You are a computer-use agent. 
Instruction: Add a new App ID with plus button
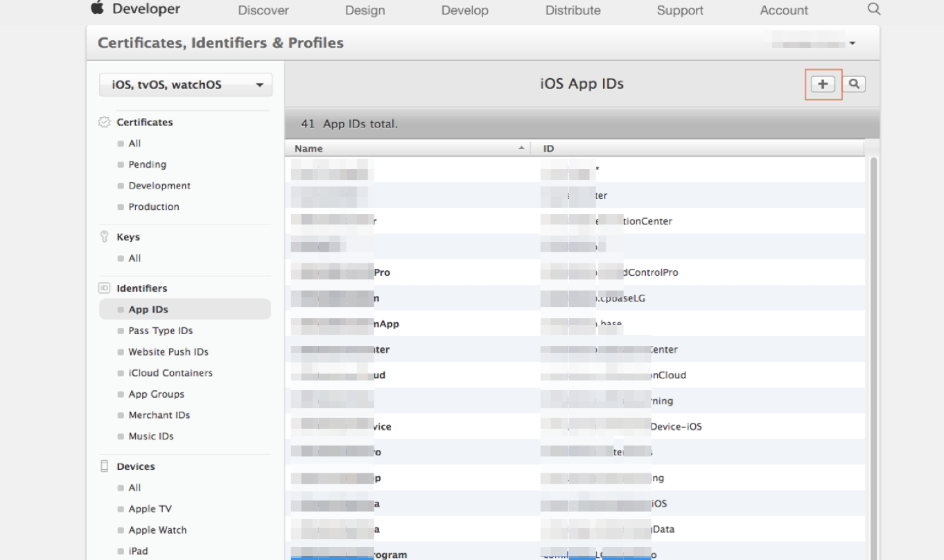click(823, 84)
